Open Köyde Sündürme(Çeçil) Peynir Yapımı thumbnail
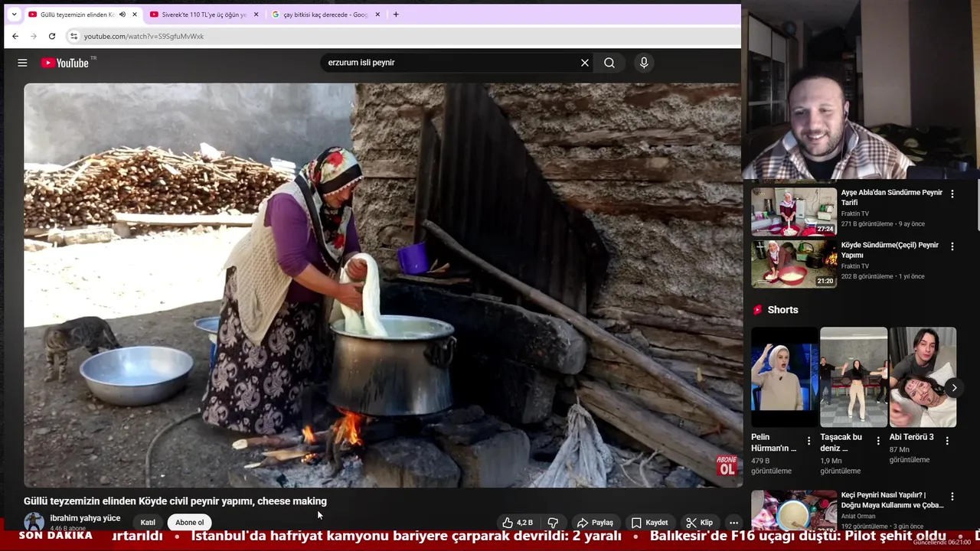This screenshot has height=551, width=980. 794,264
